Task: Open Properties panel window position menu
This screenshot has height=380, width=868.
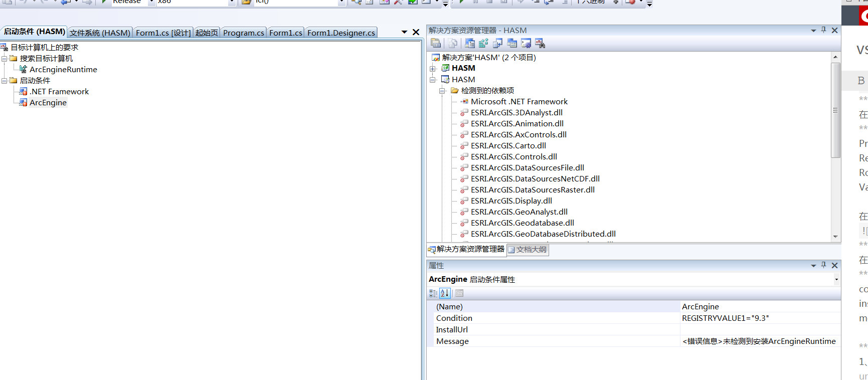Action: (x=813, y=266)
